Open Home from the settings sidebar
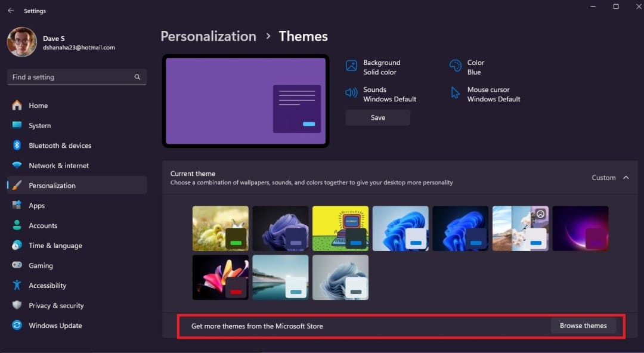This screenshot has height=353, width=644. click(x=38, y=105)
